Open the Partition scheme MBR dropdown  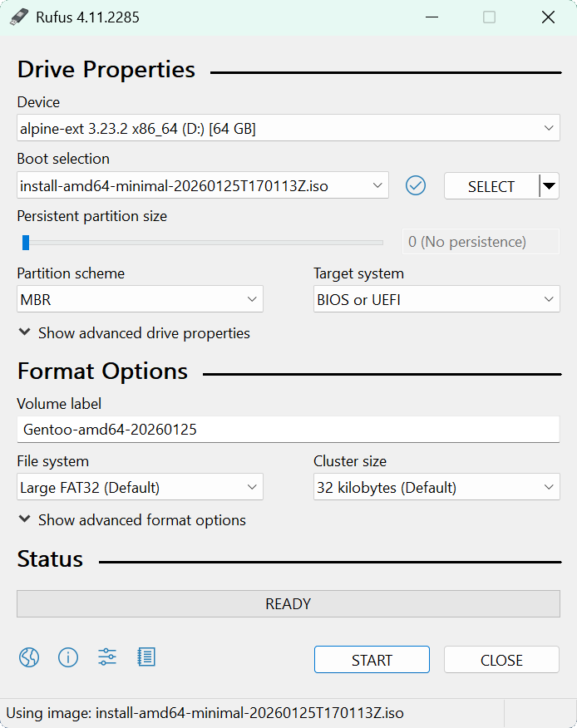[x=140, y=300]
